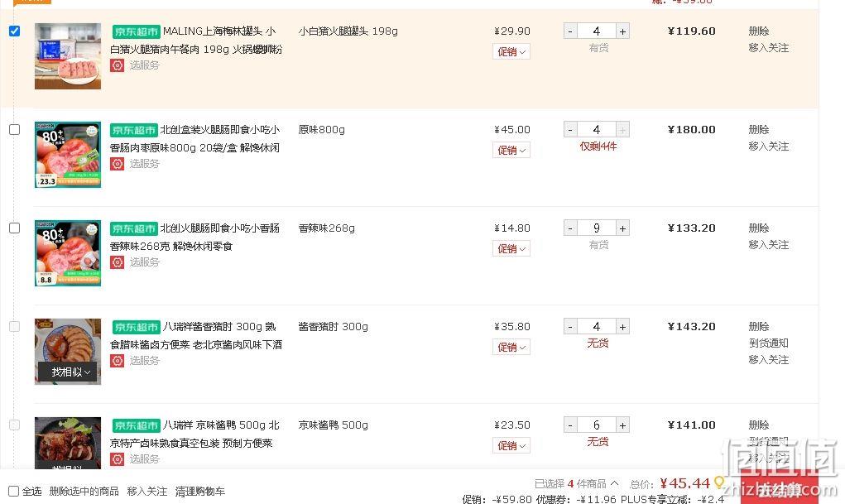Click the subtotal ¥180.00
Screen dimensions: 845x504
pos(691,130)
